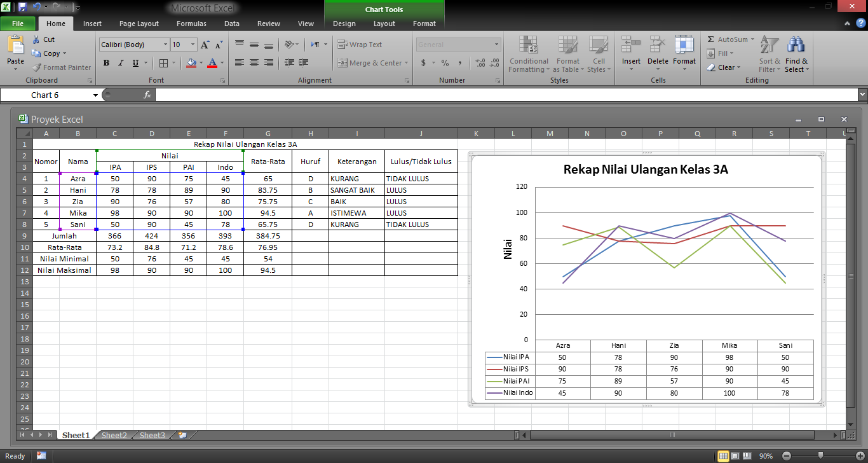Viewport: 868px width, 463px height.
Task: Select the Cell Styles icon
Action: coord(599,55)
